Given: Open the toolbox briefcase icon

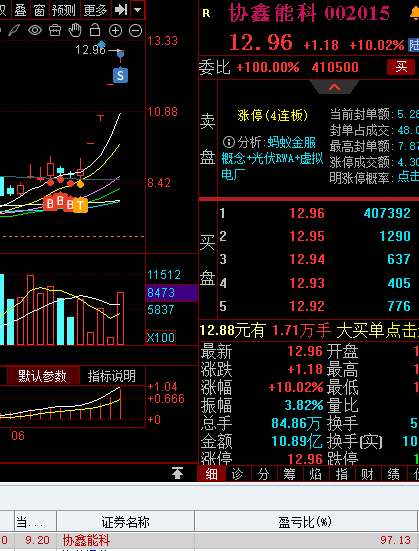Looking at the screenshot, I should tap(55, 31).
